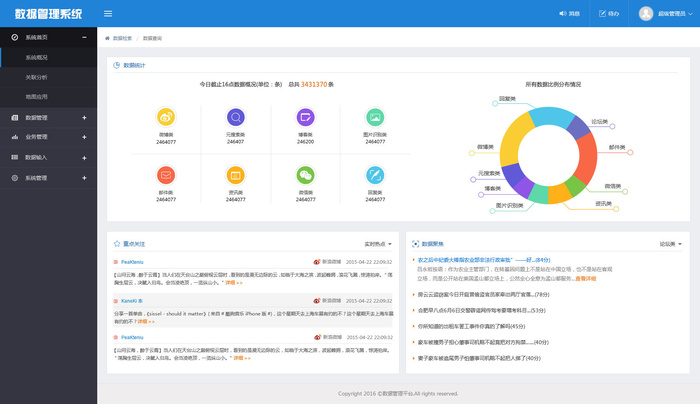
Task: Click the user avatar picture
Action: click(646, 13)
